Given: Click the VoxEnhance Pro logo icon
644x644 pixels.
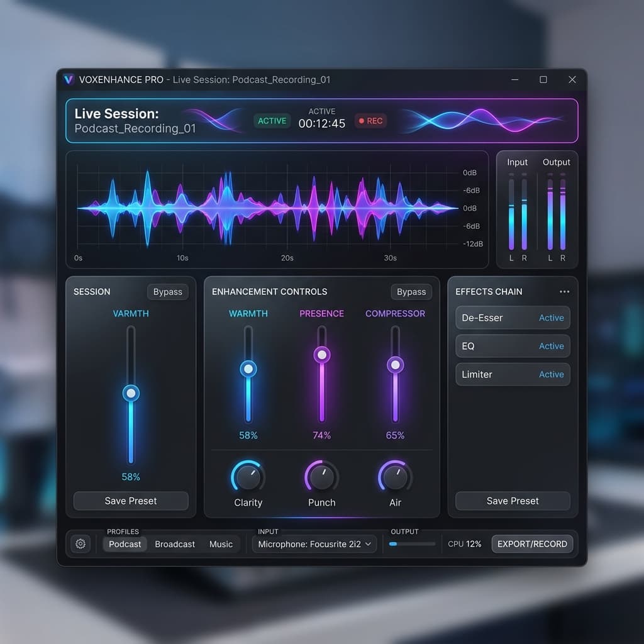Looking at the screenshot, I should [69, 79].
